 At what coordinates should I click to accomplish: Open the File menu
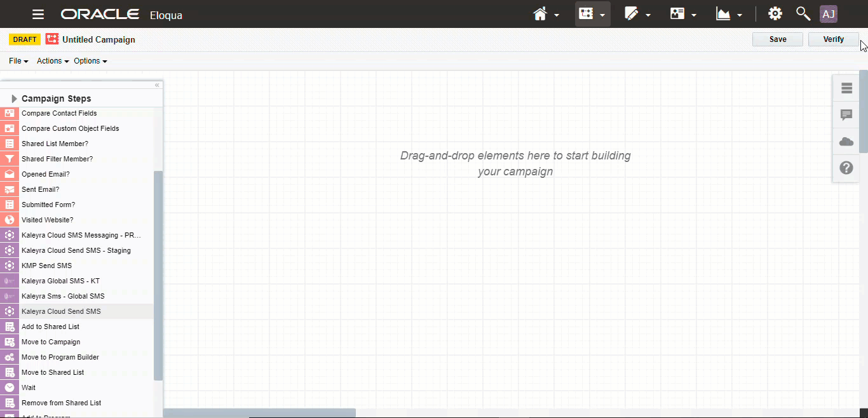(18, 61)
